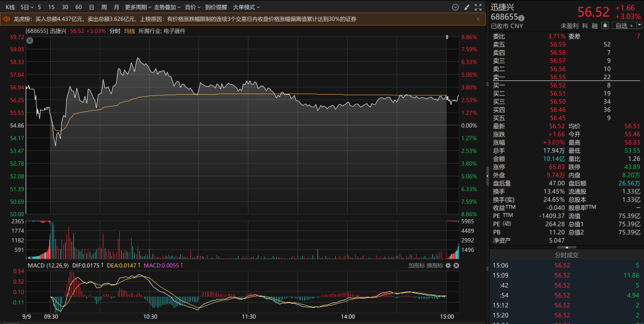This screenshot has height=324, width=644.
Task: Open MACD indicator settings gear
Action: 448,266
